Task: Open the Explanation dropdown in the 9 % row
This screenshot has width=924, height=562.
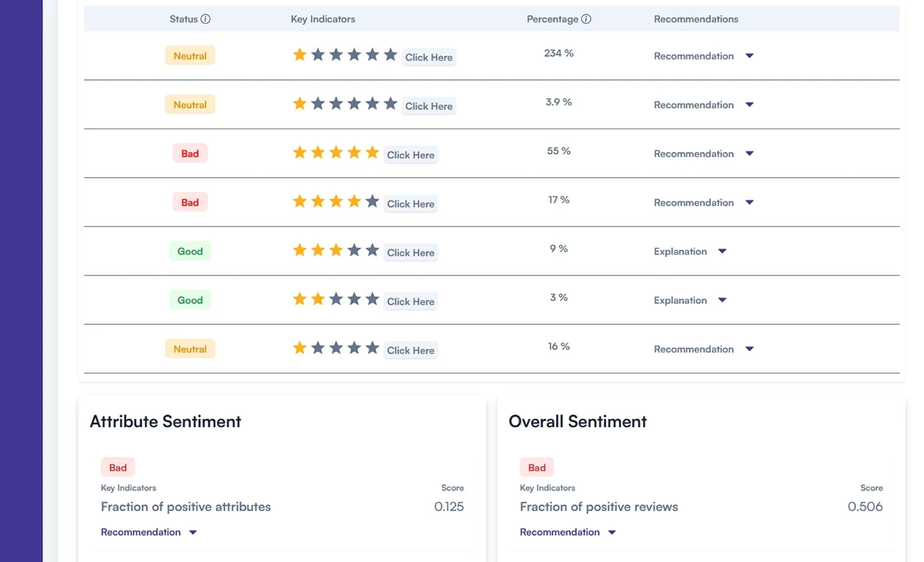Action: [722, 252]
